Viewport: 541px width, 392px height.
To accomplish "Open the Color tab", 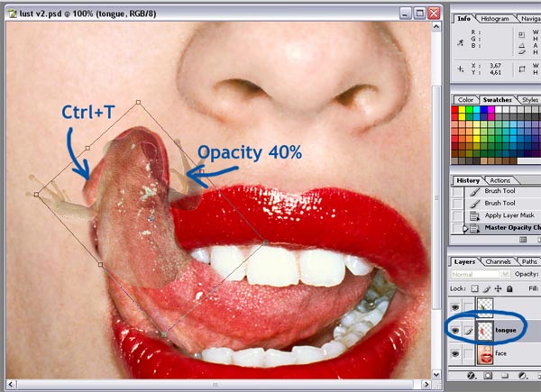I will click(x=466, y=99).
